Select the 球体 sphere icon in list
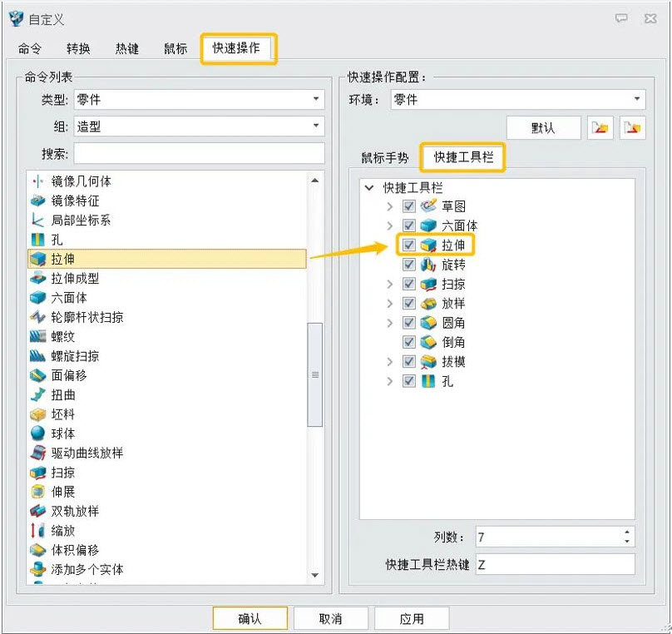 [37, 433]
